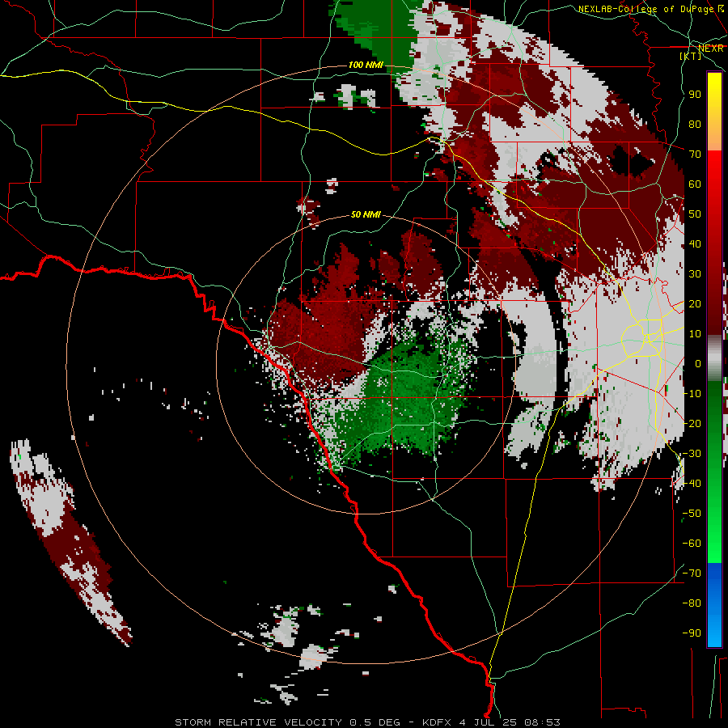Click the -80 value on the velocity scale
This screenshot has width=728, height=728.
click(x=692, y=603)
